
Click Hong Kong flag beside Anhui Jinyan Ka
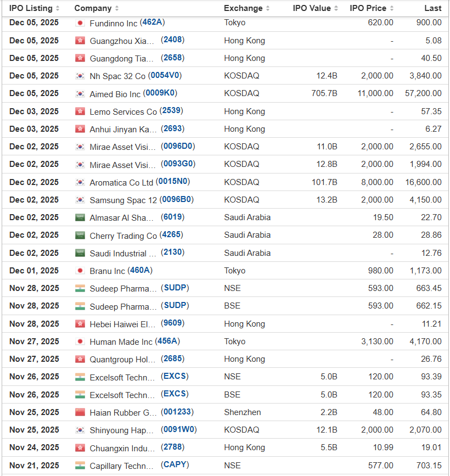point(80,129)
